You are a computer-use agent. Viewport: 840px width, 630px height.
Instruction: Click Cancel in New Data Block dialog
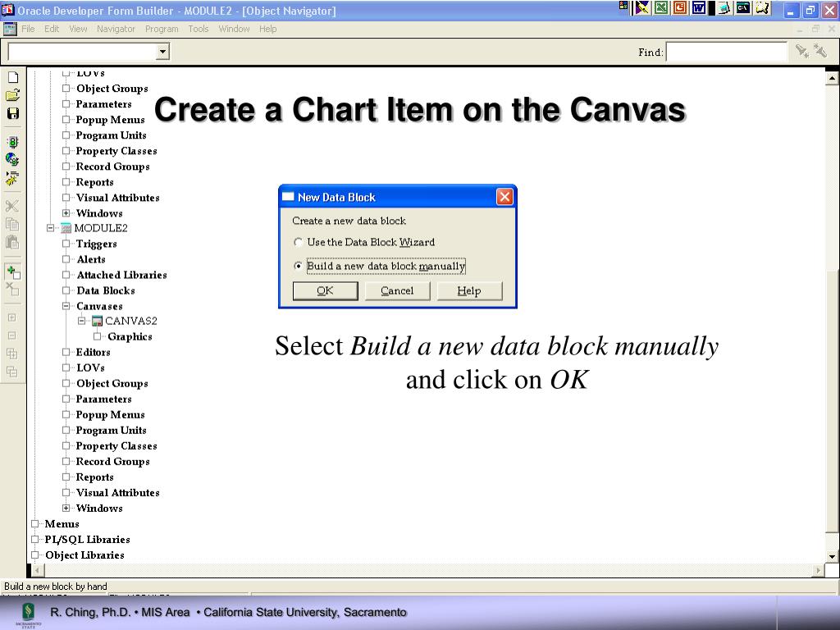click(x=397, y=291)
